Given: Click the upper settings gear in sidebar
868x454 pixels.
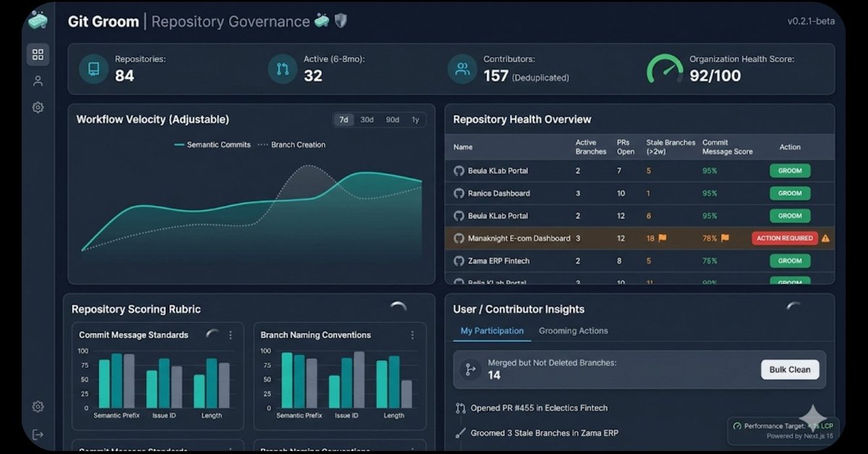Looking at the screenshot, I should point(38,107).
